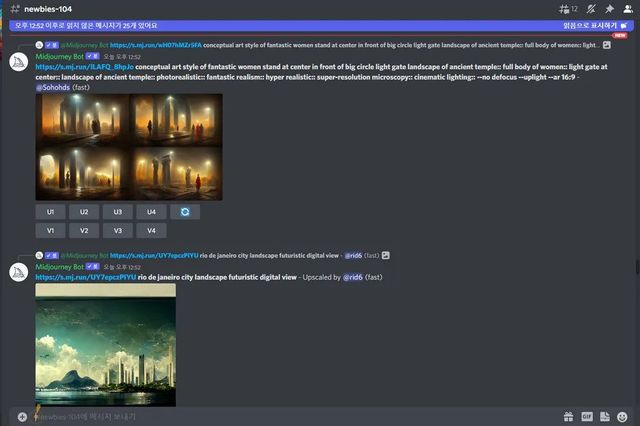Open the emoji picker
Image resolution: width=640 pixels, height=426 pixels.
(x=623, y=416)
